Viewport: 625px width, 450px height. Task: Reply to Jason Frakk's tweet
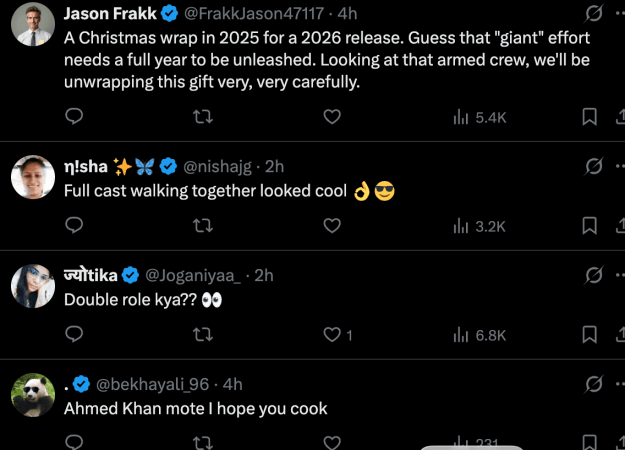73,117
